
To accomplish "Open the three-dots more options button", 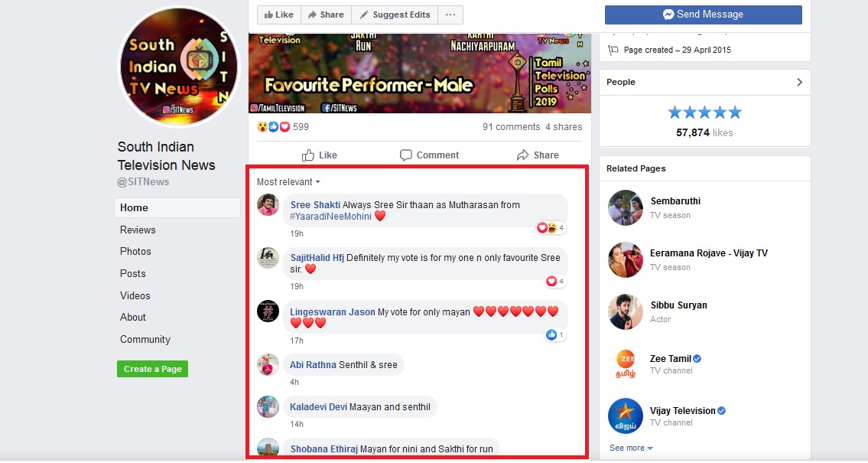I will pos(450,15).
